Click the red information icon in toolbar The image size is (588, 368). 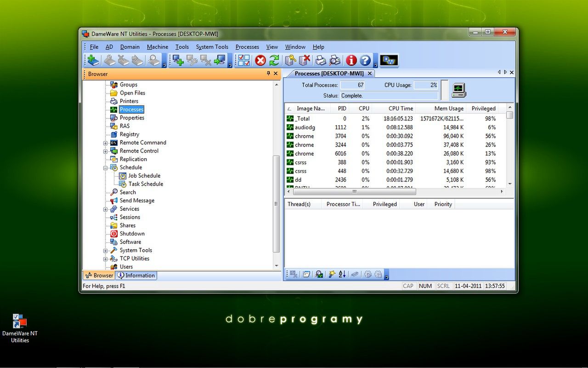pos(351,60)
